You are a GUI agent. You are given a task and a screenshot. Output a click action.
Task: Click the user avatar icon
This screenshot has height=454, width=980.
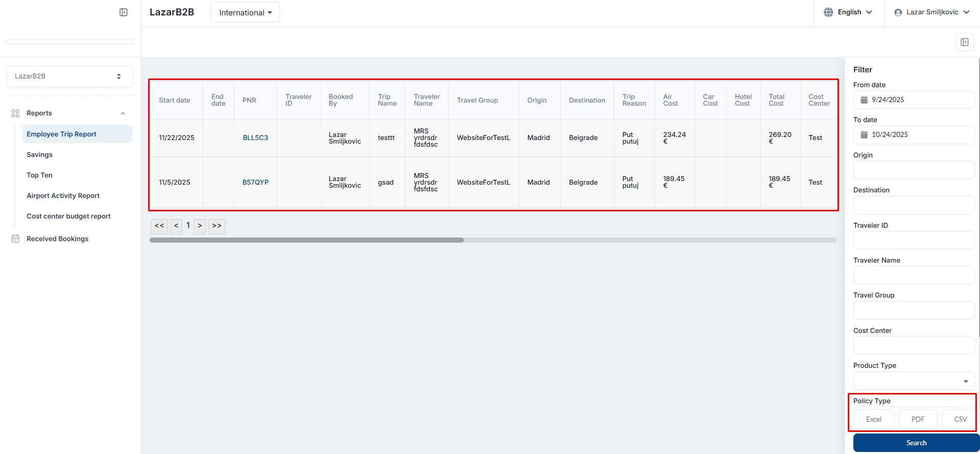(x=898, y=12)
